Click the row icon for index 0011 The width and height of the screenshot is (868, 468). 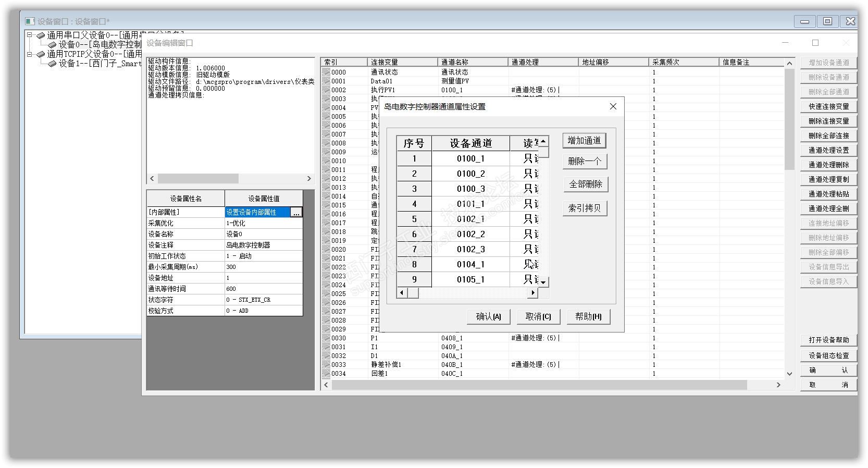coord(326,169)
